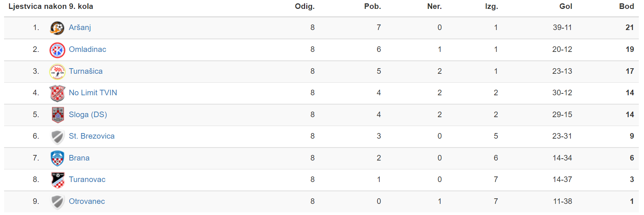Image resolution: width=644 pixels, height=215 pixels.
Task: Click the Brana club crest icon
Action: click(57, 158)
